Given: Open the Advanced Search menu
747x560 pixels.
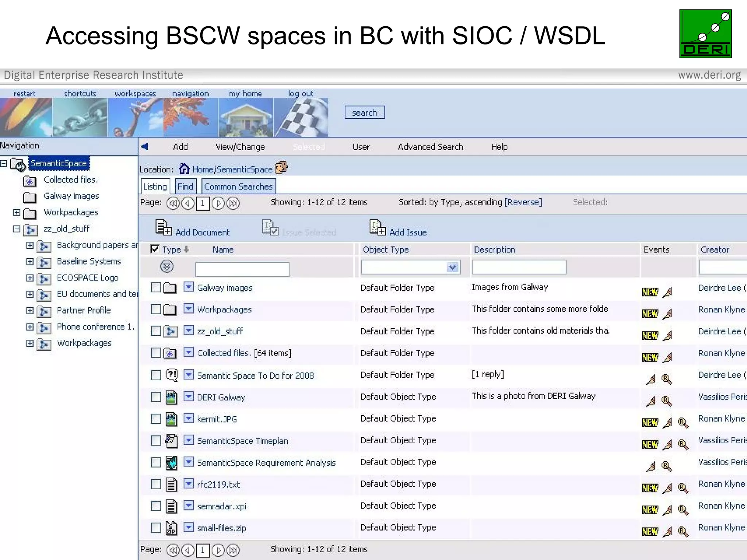Looking at the screenshot, I should tap(430, 147).
